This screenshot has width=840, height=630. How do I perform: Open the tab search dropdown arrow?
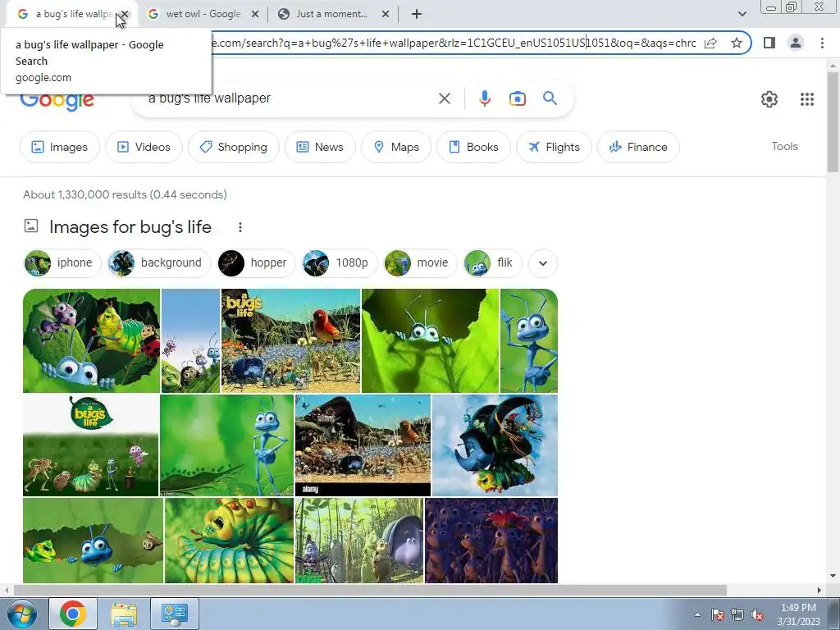[742, 14]
